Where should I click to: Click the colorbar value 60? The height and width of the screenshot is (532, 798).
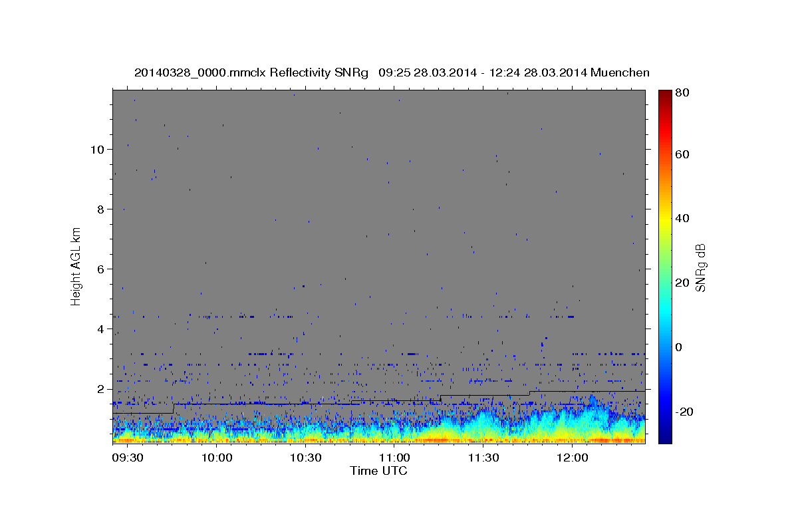click(x=682, y=154)
